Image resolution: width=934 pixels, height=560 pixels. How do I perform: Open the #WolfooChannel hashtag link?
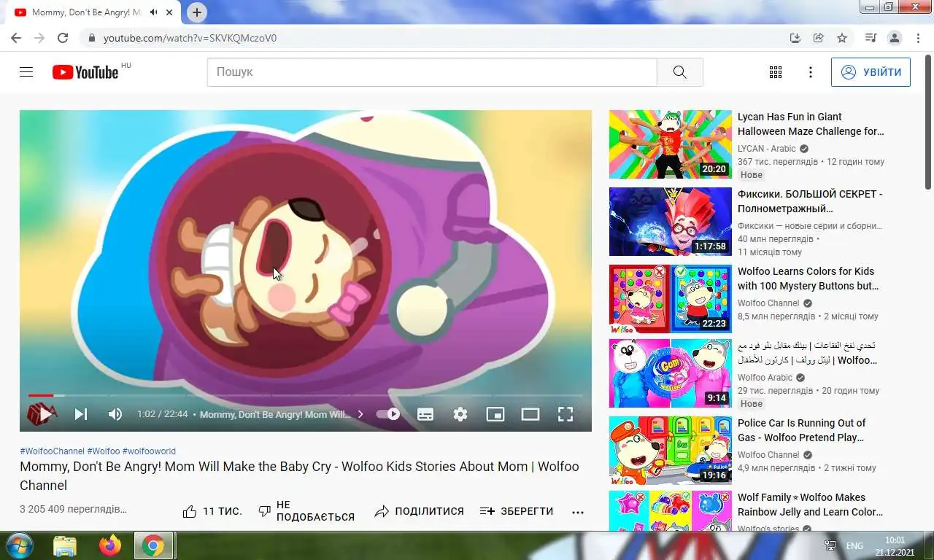[52, 451]
